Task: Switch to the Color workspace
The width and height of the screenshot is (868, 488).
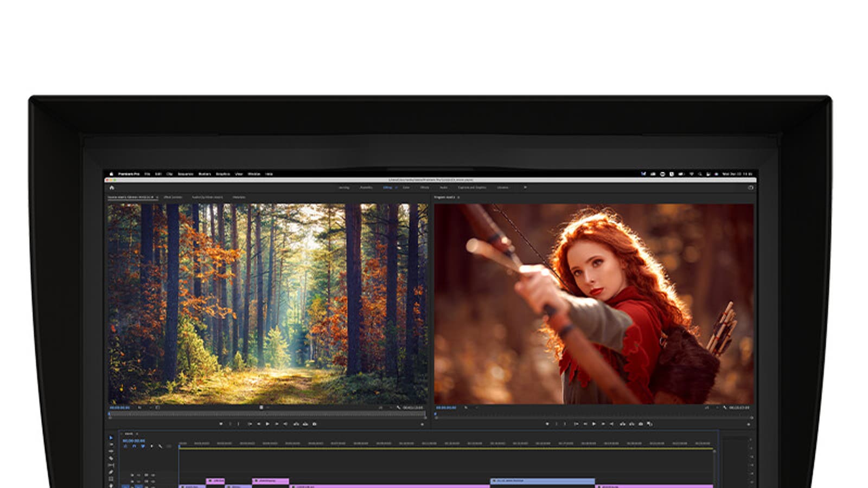Action: coord(406,188)
